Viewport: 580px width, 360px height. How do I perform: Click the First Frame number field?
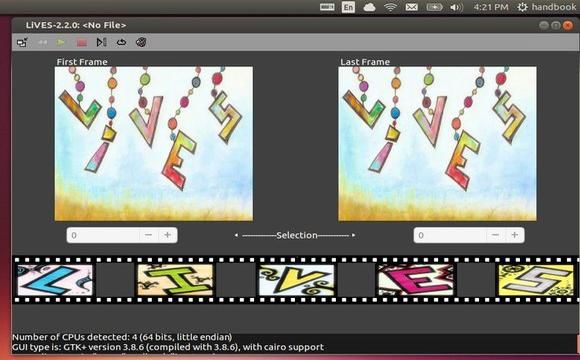[x=104, y=235]
